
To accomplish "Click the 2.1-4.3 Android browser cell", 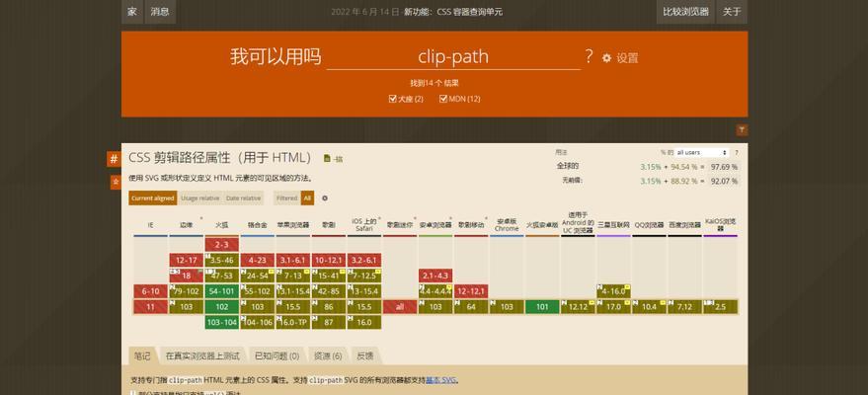I will click(x=435, y=276).
